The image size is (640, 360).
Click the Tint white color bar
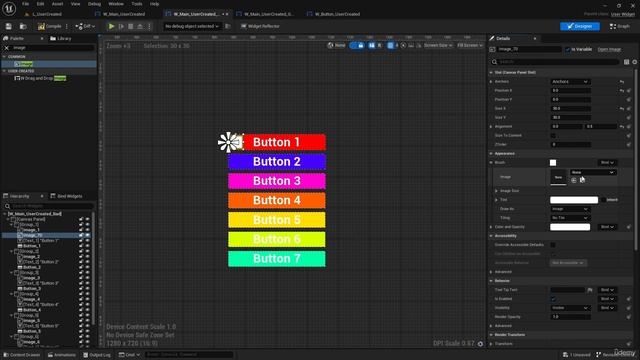point(574,200)
